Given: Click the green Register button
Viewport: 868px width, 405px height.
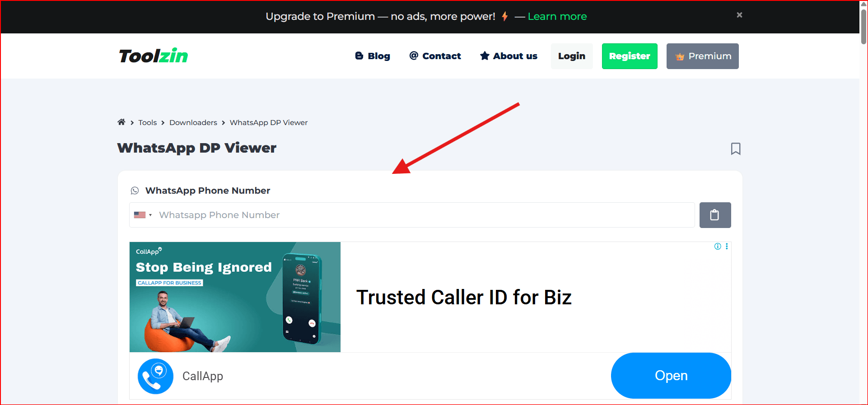Looking at the screenshot, I should pyautogui.click(x=630, y=56).
